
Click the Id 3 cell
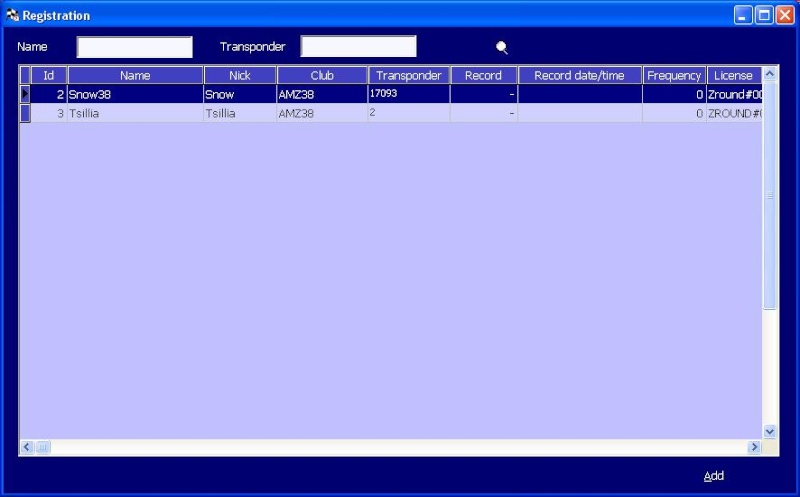tap(48, 113)
